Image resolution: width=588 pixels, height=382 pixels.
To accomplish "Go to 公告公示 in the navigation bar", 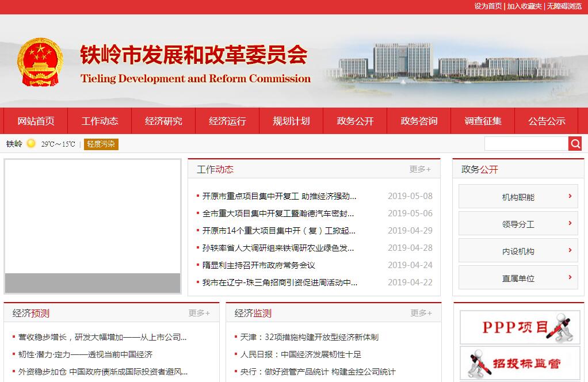I will tap(547, 121).
